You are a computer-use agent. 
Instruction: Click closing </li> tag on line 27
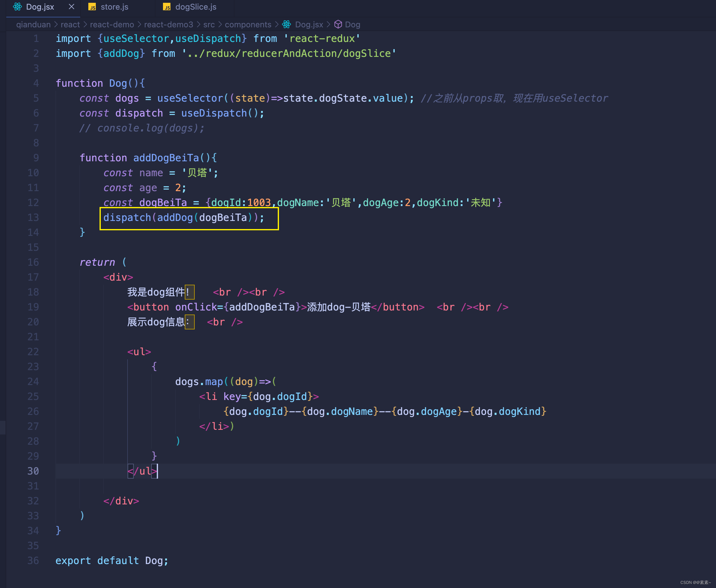[214, 426]
